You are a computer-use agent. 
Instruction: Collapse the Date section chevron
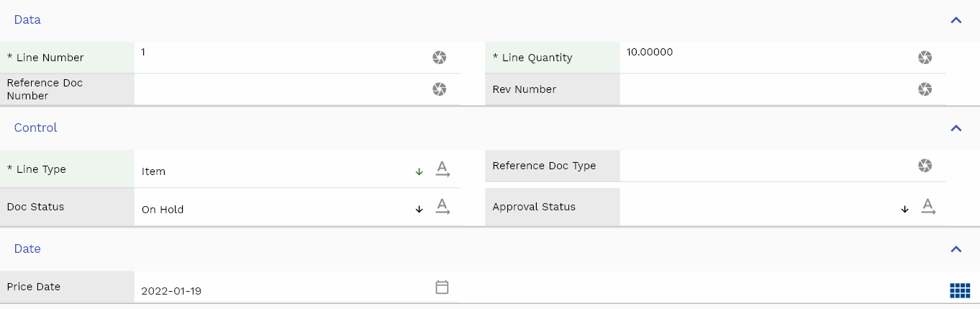pyautogui.click(x=956, y=249)
